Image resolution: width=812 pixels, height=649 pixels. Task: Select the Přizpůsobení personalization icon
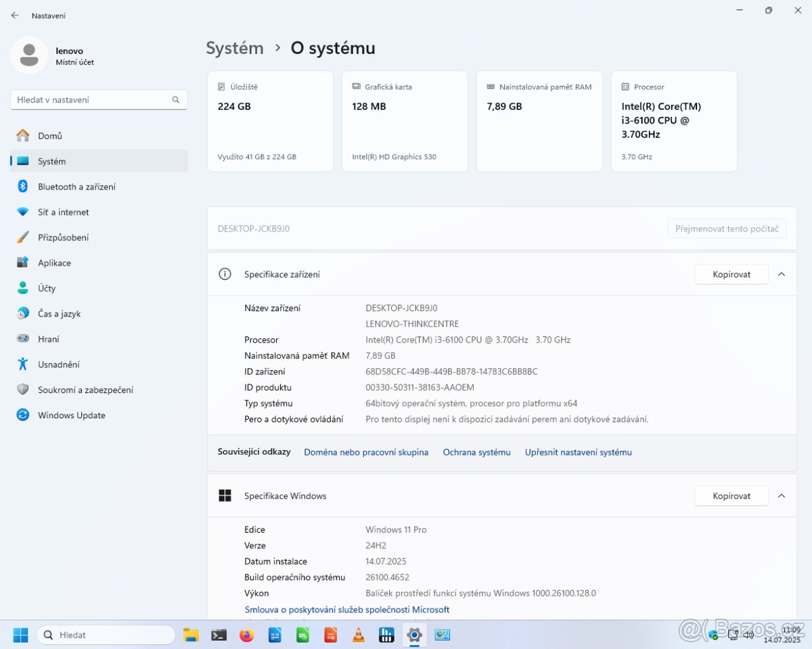pos(21,237)
